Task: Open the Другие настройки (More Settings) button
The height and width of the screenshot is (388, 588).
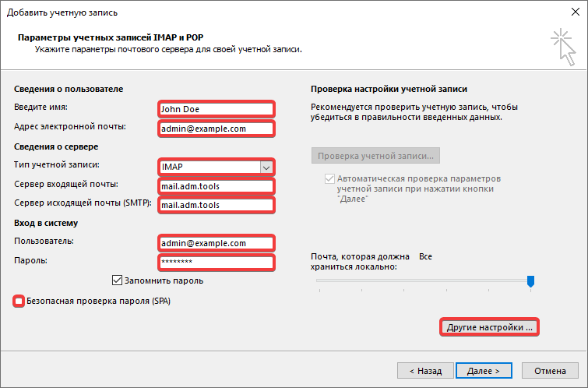Action: click(x=490, y=328)
